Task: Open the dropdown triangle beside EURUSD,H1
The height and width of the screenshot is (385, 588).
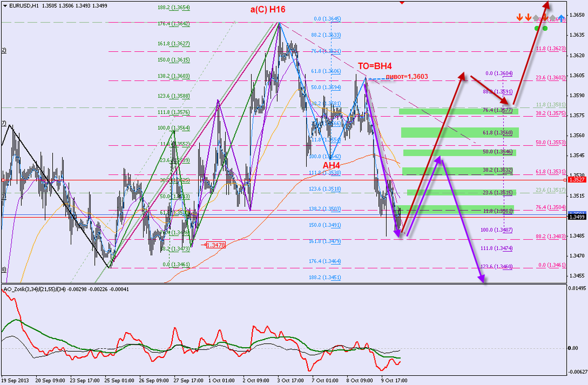Action: tap(5, 6)
